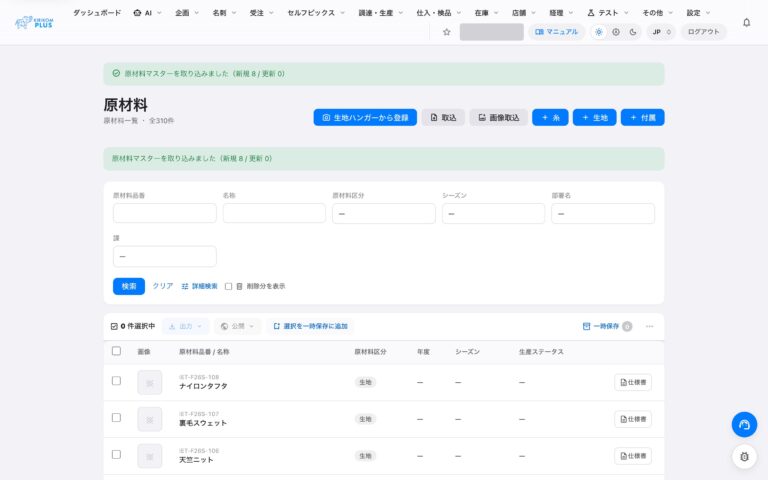
Task: Click placeholder thumbnail for ナイロンタフタ
Action: point(150,383)
